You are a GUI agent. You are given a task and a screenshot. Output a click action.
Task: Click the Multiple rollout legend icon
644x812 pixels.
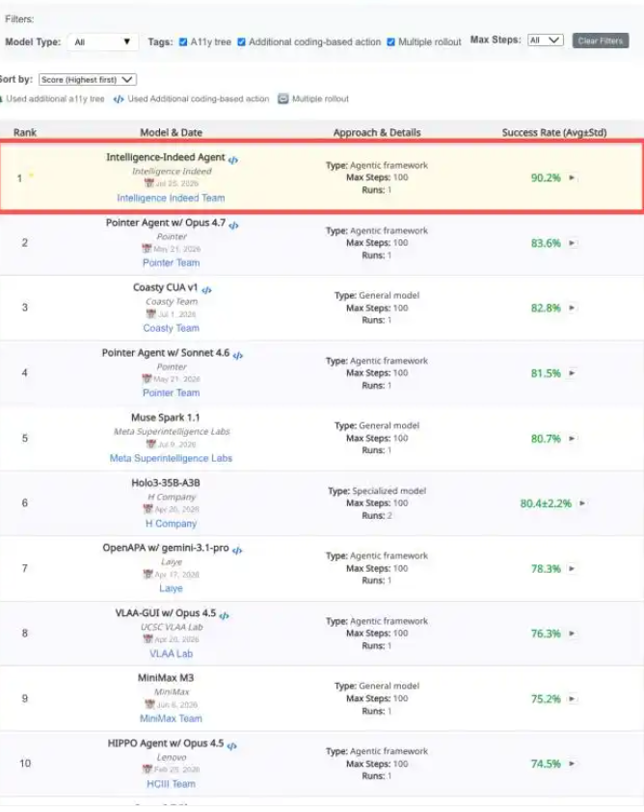(x=282, y=99)
